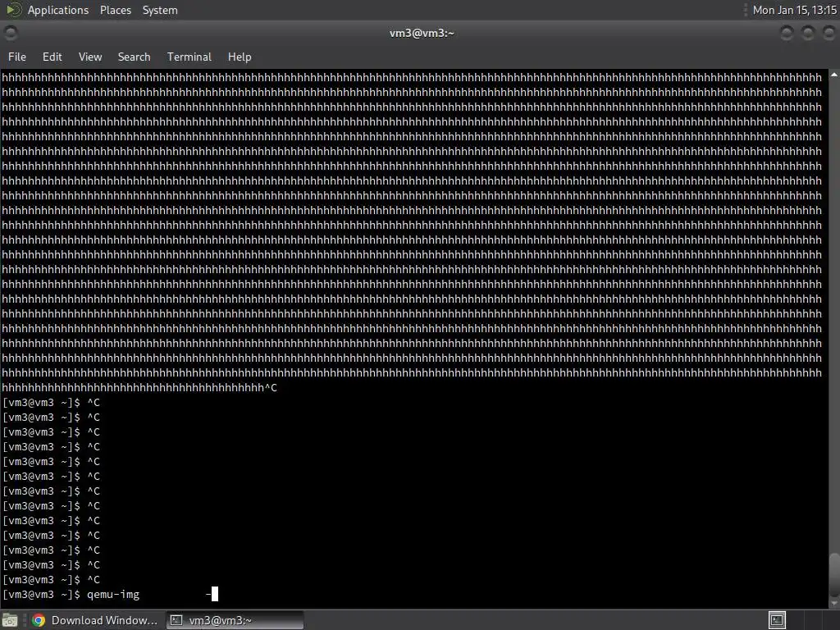The width and height of the screenshot is (840, 630).
Task: Open the File menu in terminal
Action: (x=16, y=57)
